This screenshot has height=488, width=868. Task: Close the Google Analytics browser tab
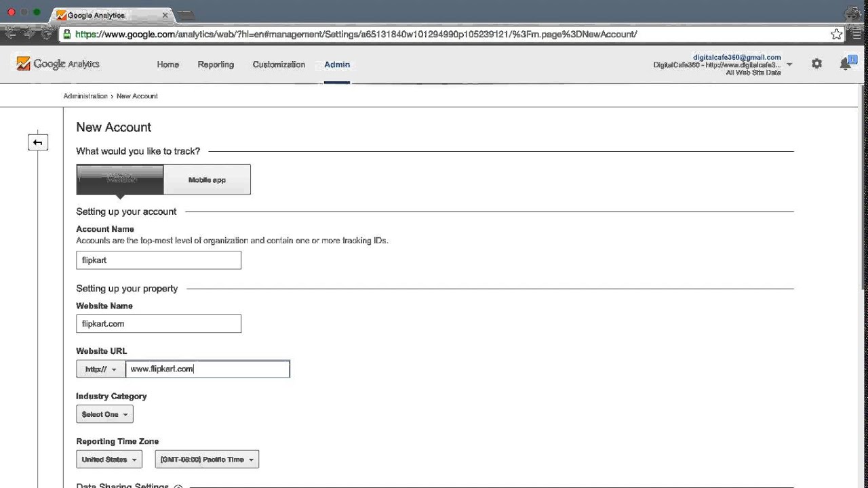point(165,15)
